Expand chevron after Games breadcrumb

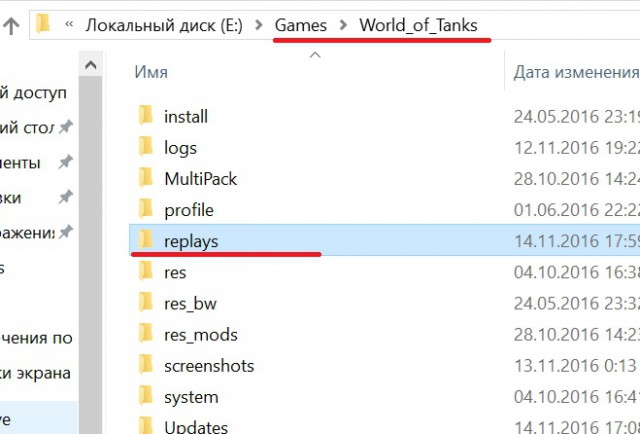pyautogui.click(x=344, y=25)
